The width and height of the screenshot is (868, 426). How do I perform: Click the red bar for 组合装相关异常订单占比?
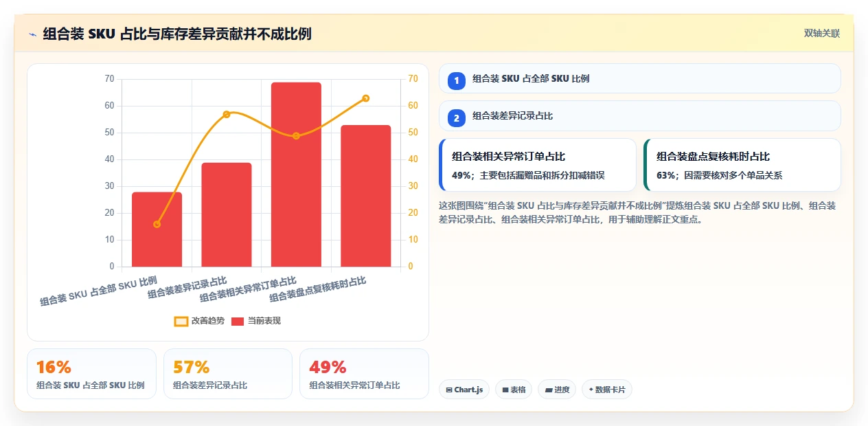coord(296,175)
